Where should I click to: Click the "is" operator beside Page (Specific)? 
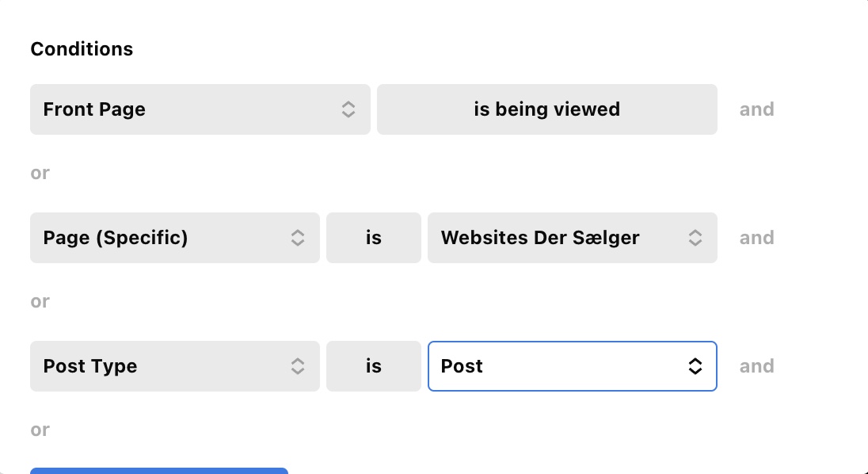[x=374, y=238]
